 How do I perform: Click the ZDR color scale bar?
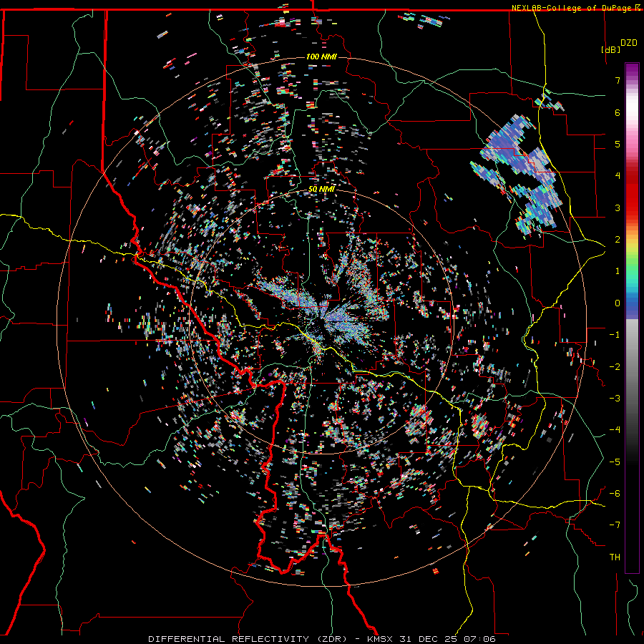[632, 318]
